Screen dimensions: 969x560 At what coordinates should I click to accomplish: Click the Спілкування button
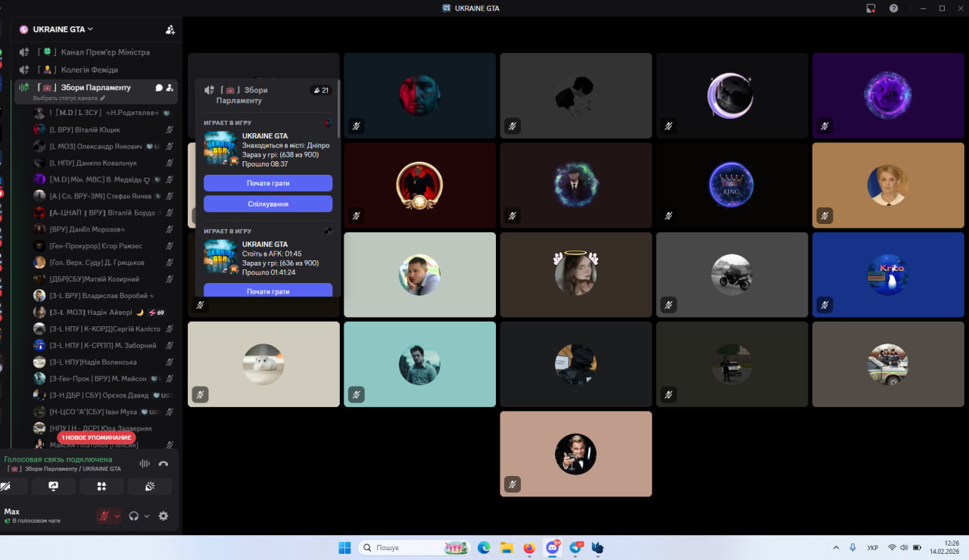268,204
